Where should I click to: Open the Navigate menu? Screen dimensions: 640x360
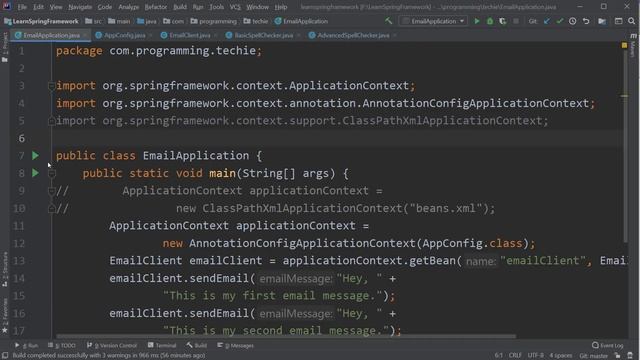[80, 7]
